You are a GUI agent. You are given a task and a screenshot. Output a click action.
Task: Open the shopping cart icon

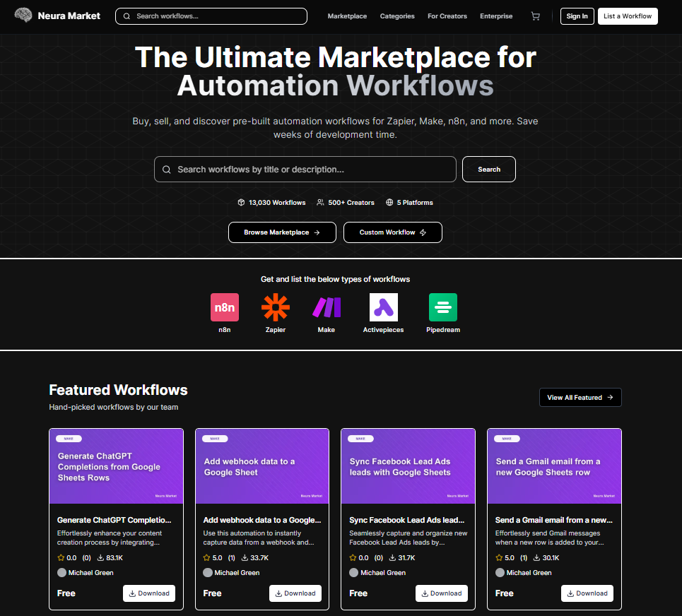(536, 16)
